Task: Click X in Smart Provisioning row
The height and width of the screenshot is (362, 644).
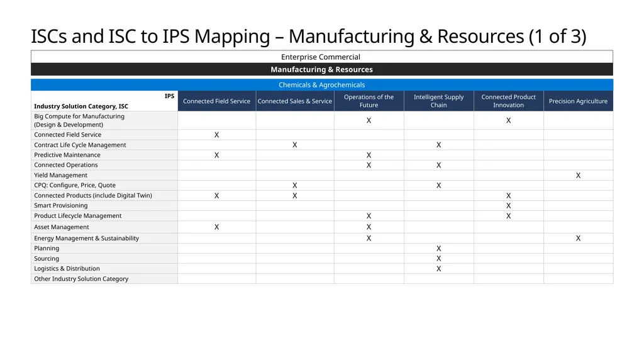Action: [x=508, y=206]
